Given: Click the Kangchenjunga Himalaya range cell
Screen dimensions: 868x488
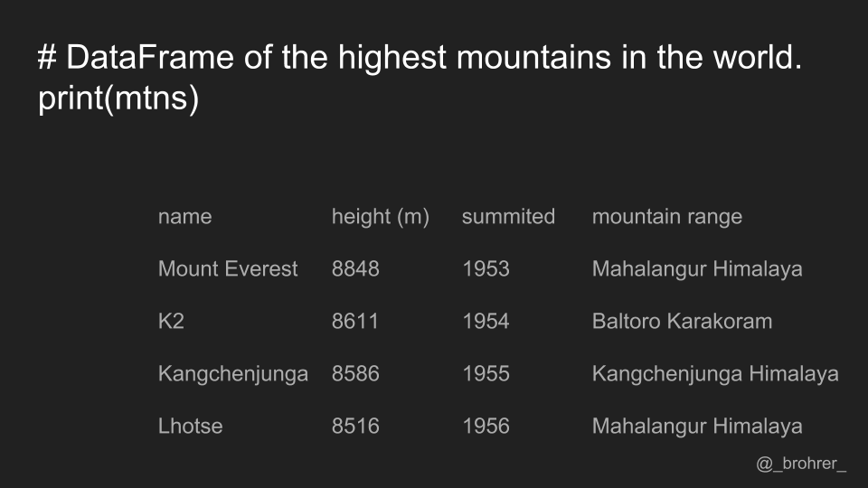Looking at the screenshot, I should [x=715, y=374].
